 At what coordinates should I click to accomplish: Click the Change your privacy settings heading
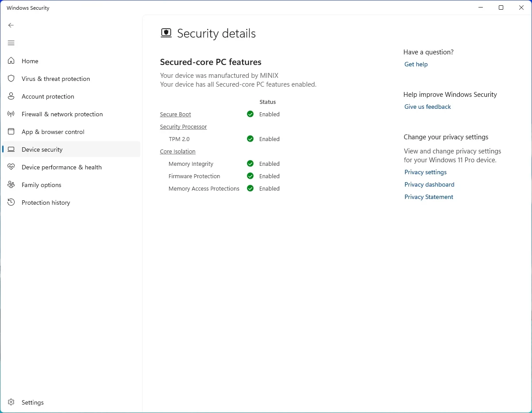tap(446, 137)
